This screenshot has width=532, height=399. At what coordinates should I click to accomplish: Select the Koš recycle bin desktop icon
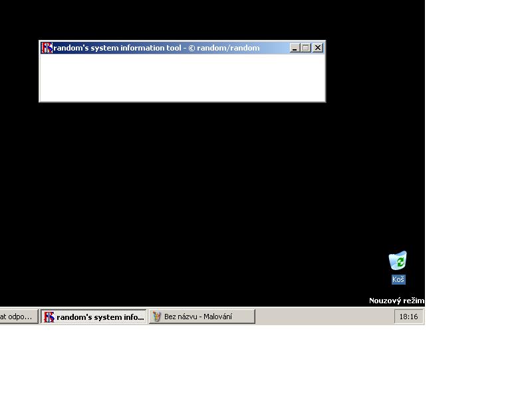[398, 261]
